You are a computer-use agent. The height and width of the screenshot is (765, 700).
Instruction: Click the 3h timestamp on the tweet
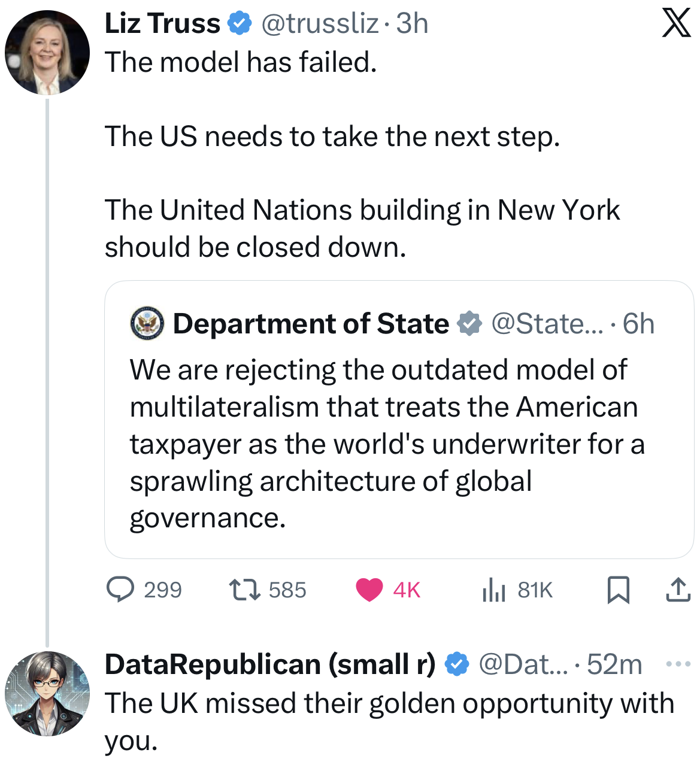point(413,24)
